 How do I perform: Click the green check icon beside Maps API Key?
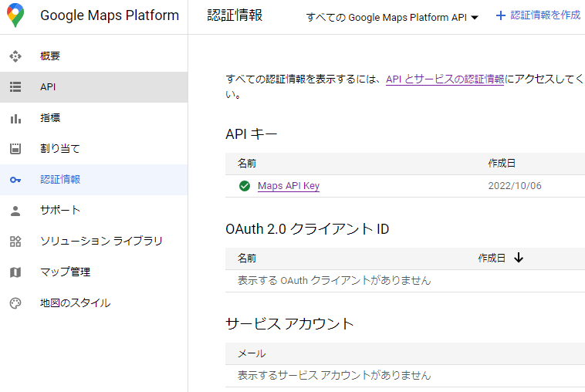[245, 186]
